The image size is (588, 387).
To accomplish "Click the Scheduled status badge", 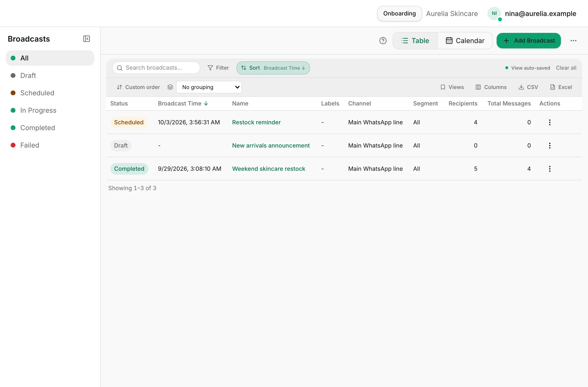I will 129,122.
